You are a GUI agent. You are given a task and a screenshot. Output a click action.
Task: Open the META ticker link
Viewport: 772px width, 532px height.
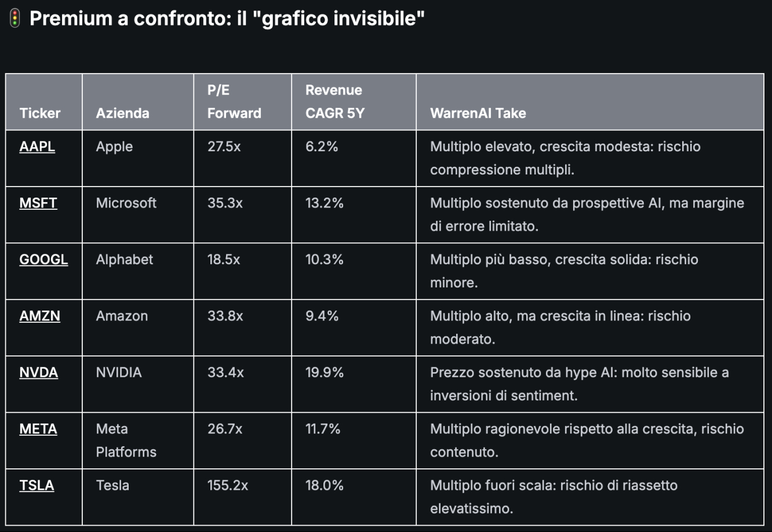(x=38, y=429)
